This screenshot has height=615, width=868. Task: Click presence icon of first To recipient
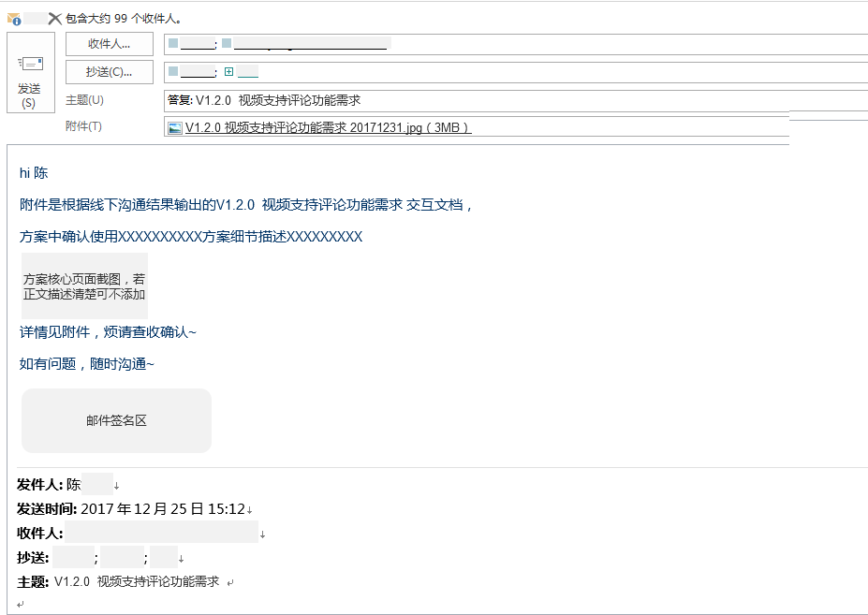pyautogui.click(x=173, y=43)
